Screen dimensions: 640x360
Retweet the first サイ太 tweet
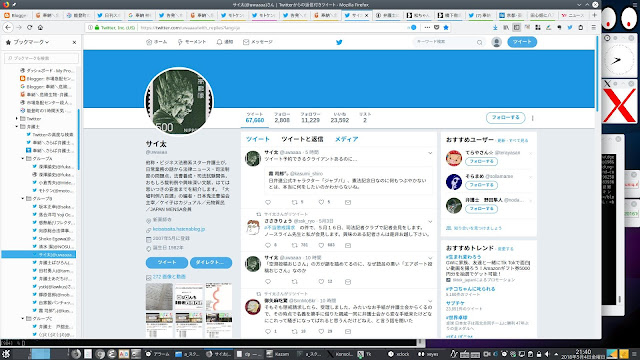coord(295,202)
